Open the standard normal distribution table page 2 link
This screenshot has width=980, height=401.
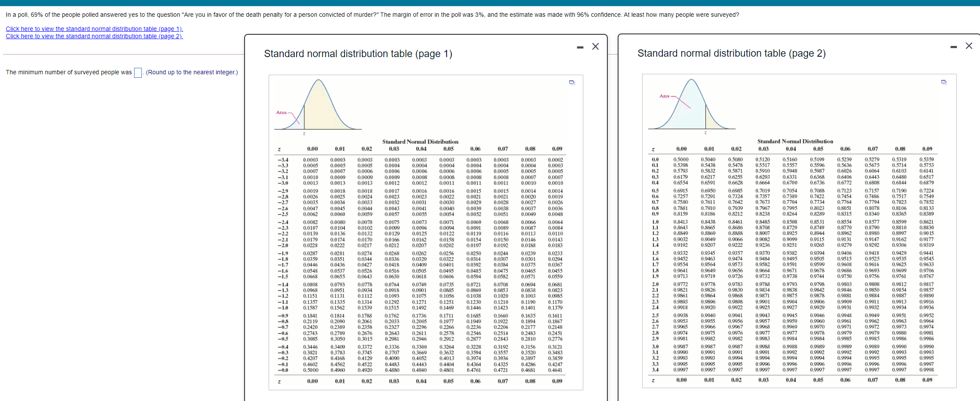coord(94,36)
